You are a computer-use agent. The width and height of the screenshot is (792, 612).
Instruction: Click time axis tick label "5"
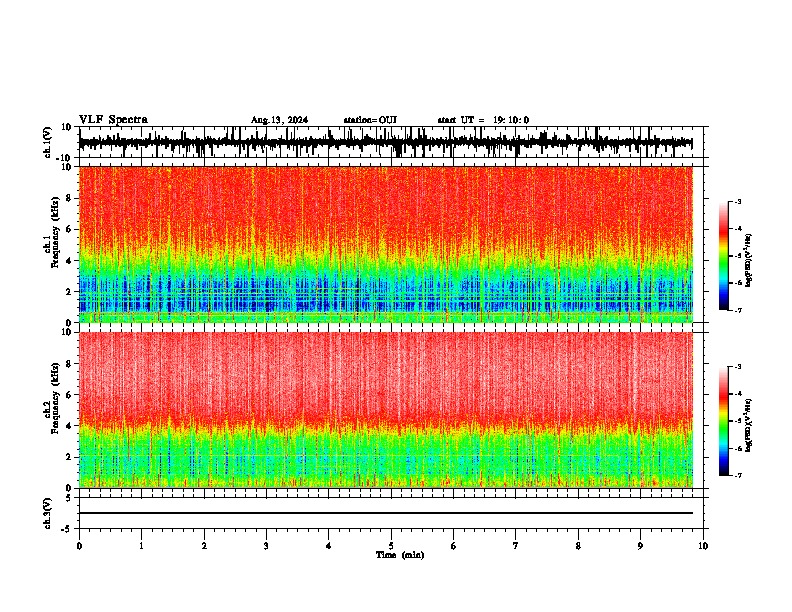point(391,546)
